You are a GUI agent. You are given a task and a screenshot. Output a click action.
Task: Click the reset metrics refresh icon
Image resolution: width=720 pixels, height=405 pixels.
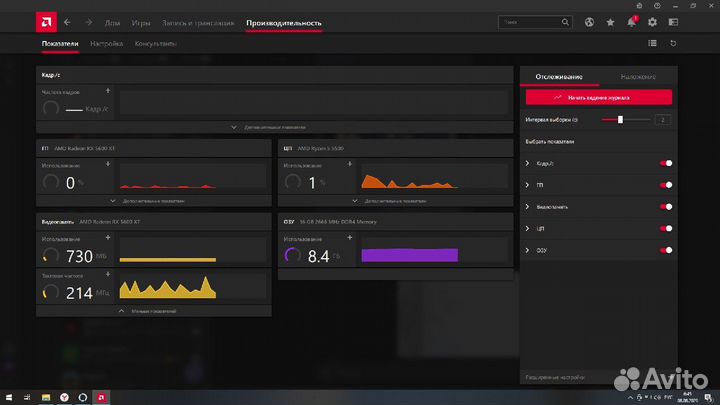point(673,44)
